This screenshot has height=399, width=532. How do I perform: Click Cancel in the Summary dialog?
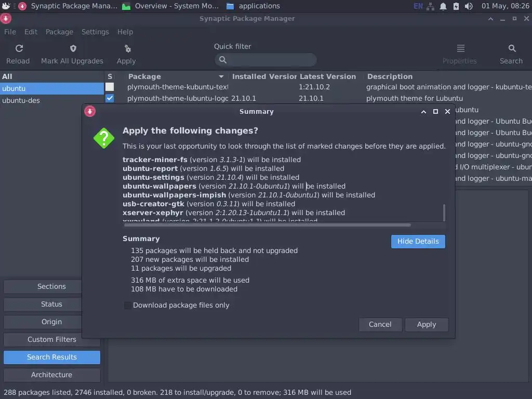[x=380, y=325]
